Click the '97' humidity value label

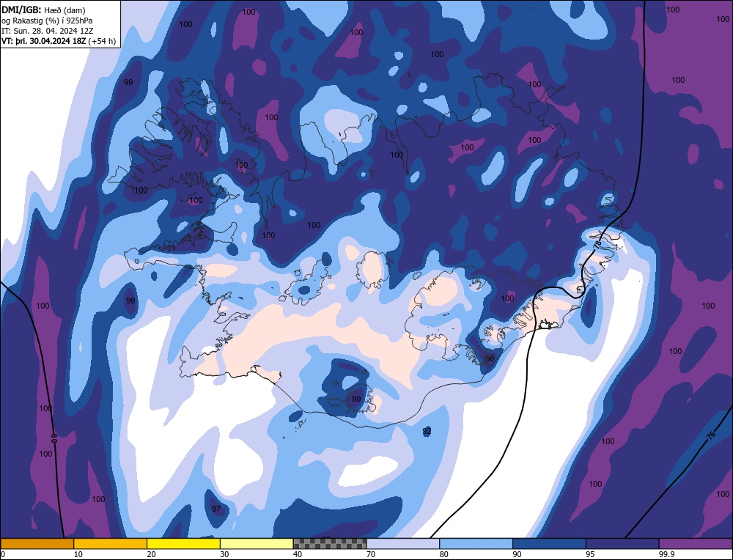[x=216, y=509]
